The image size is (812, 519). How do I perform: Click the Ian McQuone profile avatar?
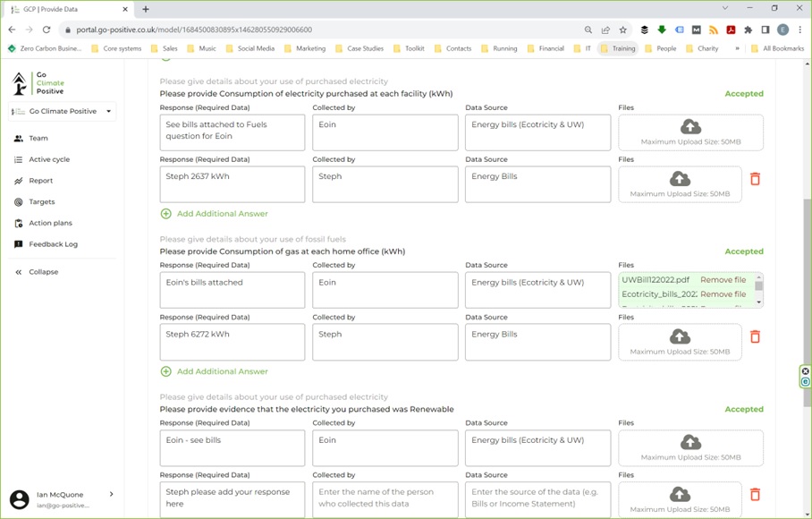[20, 499]
